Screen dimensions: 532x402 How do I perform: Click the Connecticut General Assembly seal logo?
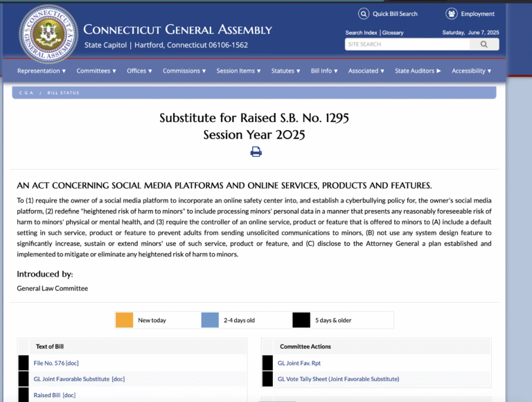pos(48,34)
